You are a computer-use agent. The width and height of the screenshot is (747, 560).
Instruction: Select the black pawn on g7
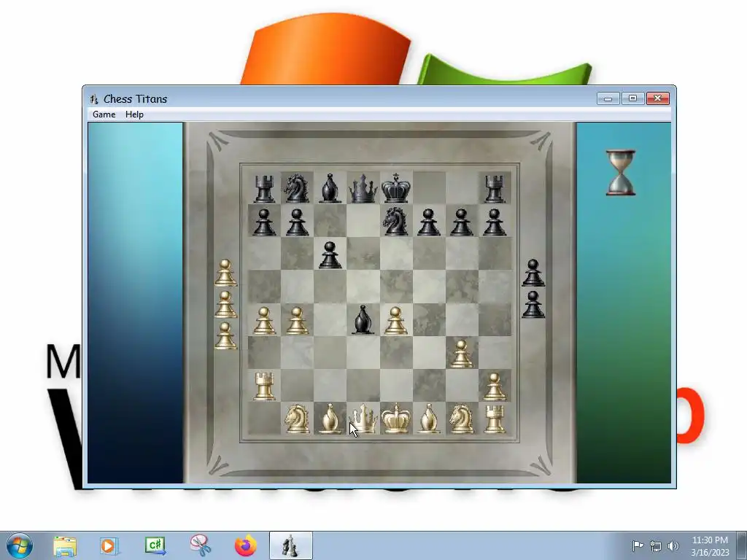coord(461,222)
